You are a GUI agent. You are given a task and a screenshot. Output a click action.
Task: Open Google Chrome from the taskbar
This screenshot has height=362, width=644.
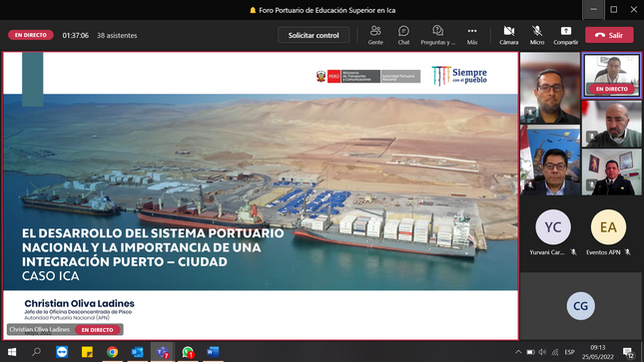pos(112,352)
